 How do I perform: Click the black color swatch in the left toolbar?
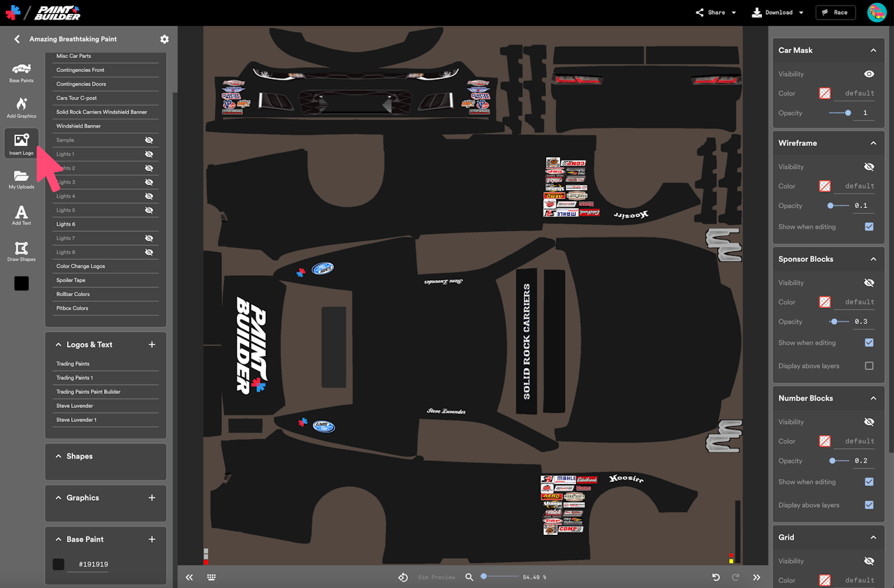tap(22, 284)
